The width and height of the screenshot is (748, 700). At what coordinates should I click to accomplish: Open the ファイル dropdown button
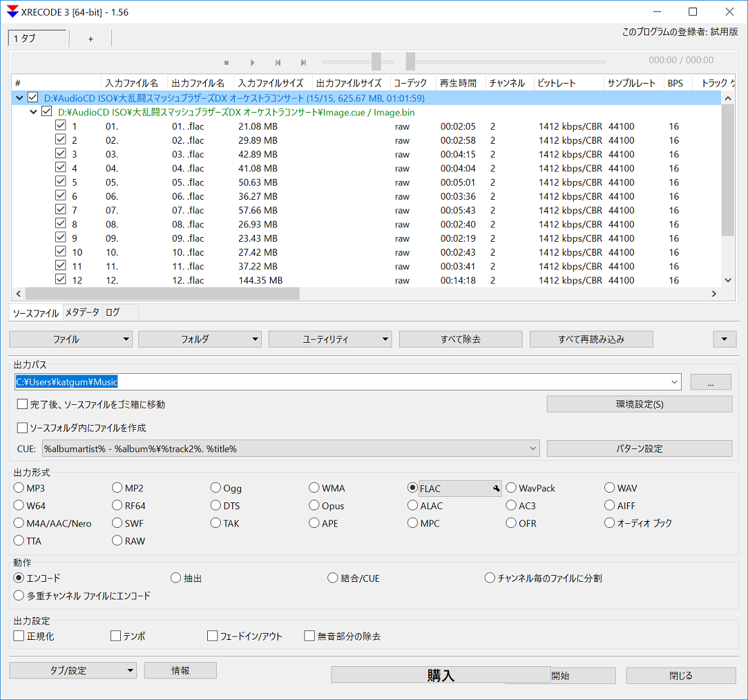pos(70,339)
